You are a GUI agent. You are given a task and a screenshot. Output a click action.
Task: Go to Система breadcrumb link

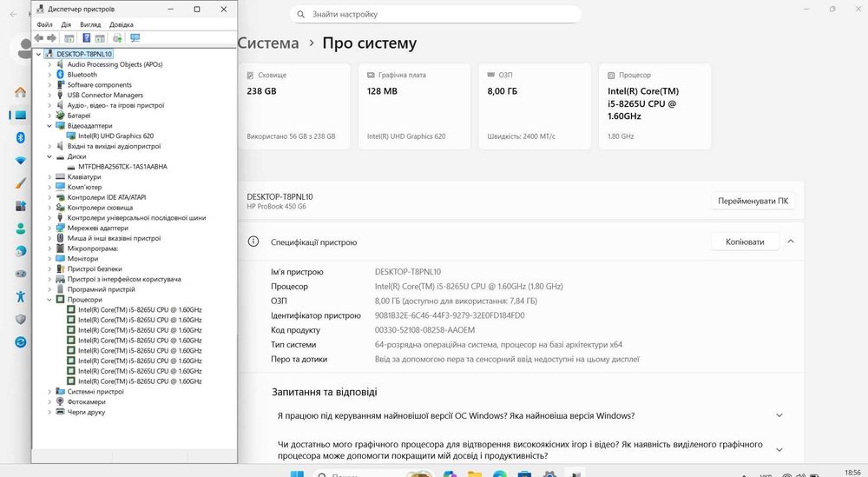268,43
